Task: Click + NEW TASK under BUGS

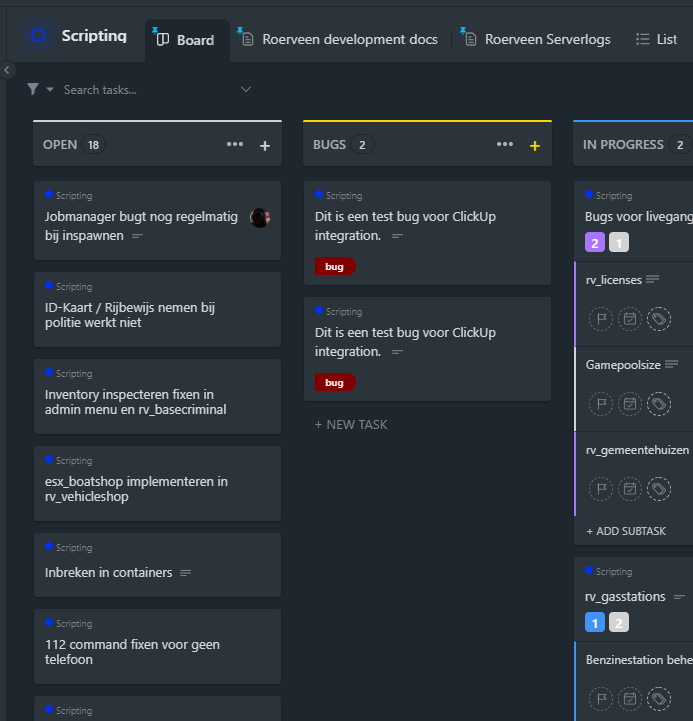Action: 351,425
